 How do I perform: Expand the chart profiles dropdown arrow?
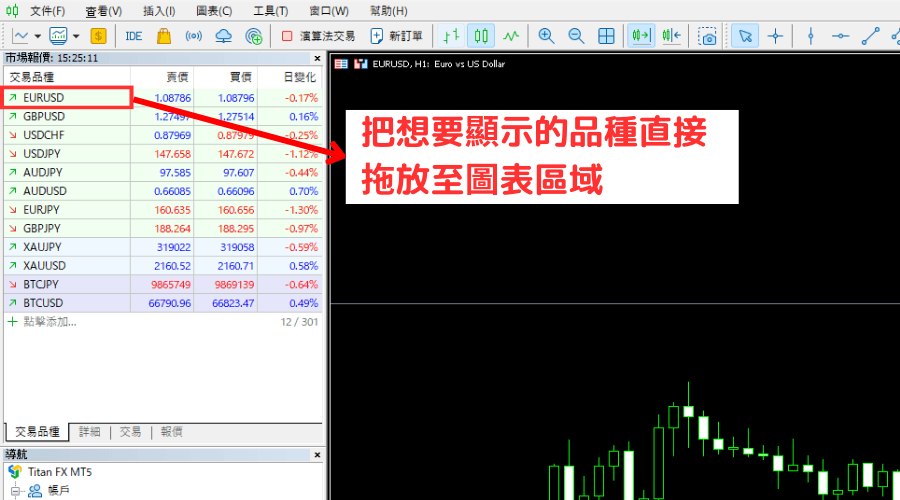[76, 36]
